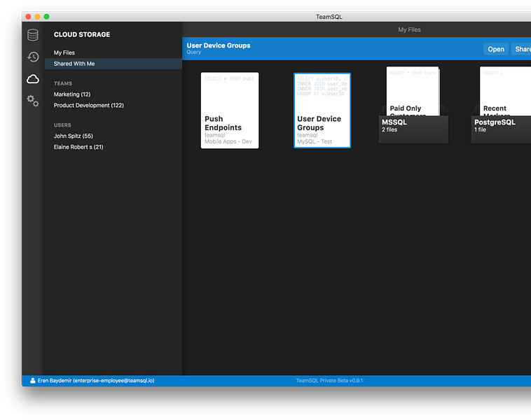531x420 pixels.
Task: Open the database connections sidebar icon
Action: pyautogui.click(x=33, y=35)
